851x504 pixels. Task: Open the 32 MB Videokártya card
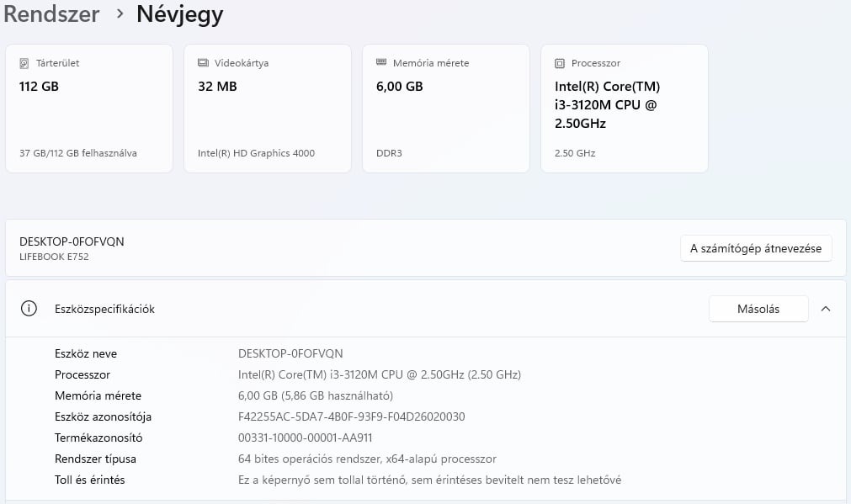pyautogui.click(x=268, y=109)
